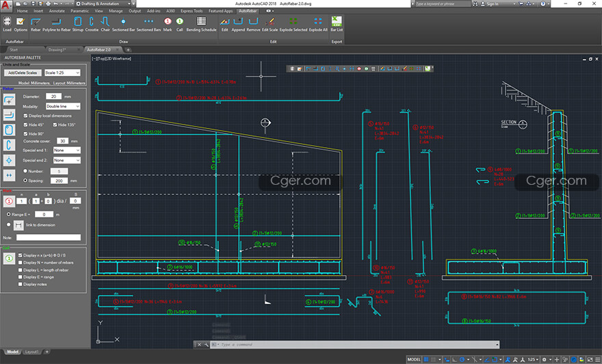
Task: Click the Mark tool in ribbon
Action: click(168, 24)
